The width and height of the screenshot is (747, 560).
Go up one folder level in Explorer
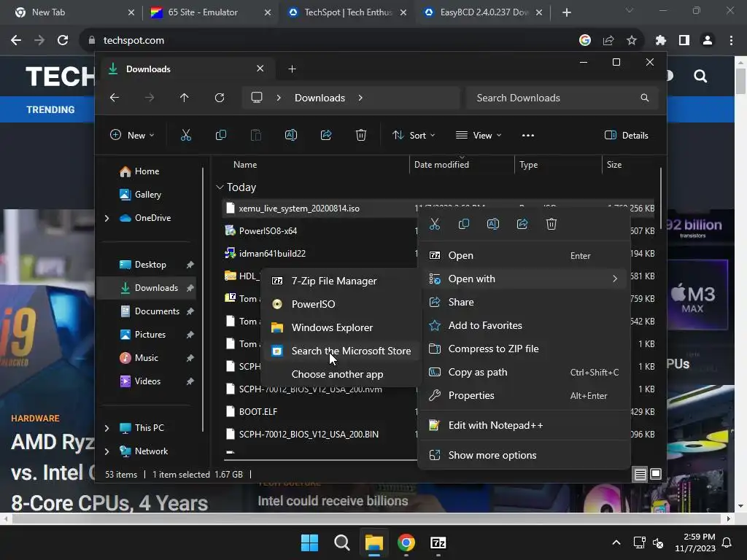click(x=185, y=98)
